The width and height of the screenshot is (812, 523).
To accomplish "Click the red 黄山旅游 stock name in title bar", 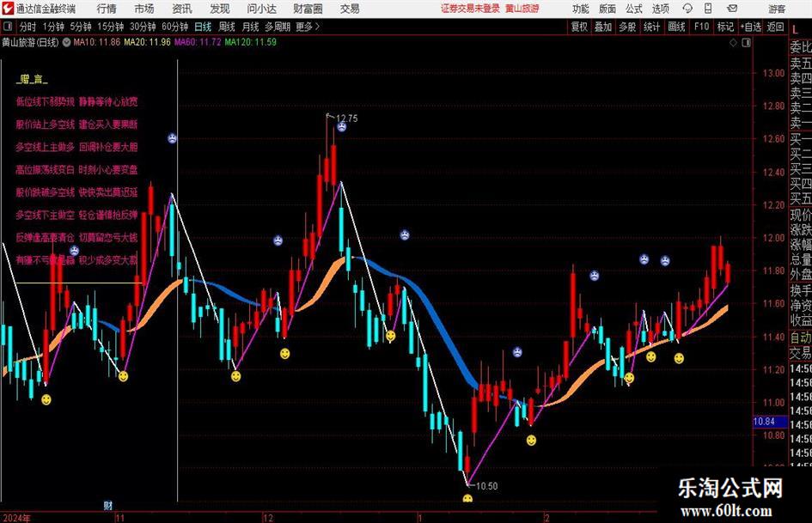I will [x=522, y=9].
